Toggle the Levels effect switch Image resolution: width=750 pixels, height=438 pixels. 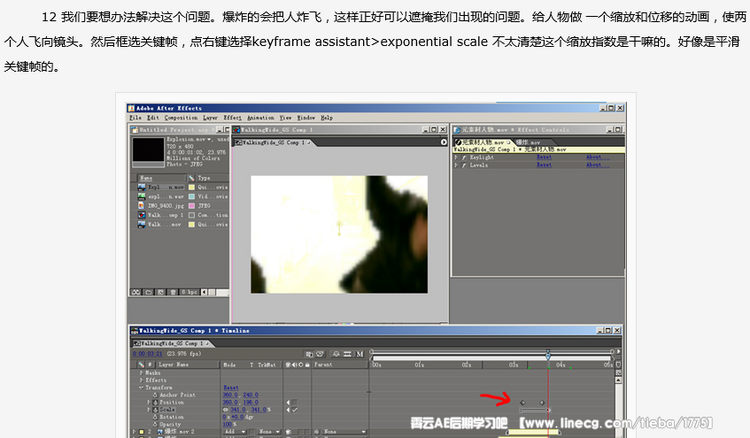click(462, 166)
